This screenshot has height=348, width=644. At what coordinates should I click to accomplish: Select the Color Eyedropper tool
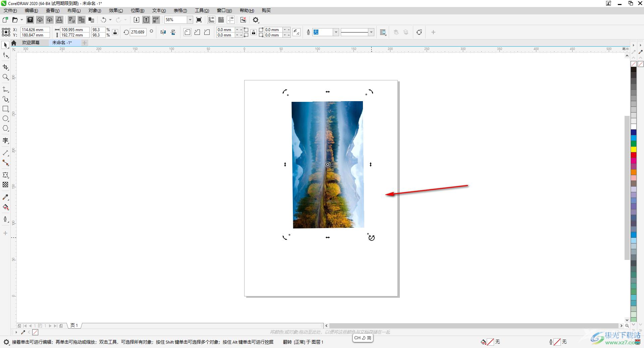point(5,197)
